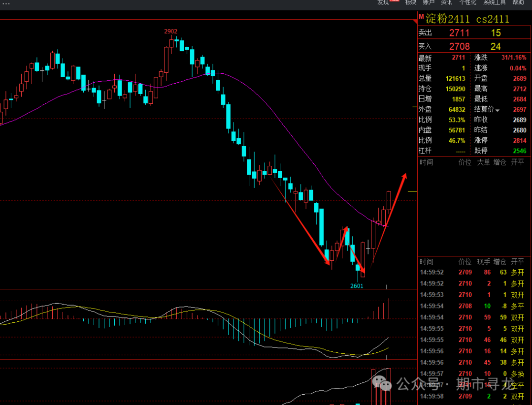This screenshot has width=532, height=405.
Task: Click the red M margin icon beside 淀粉2411
Action: [421, 17]
